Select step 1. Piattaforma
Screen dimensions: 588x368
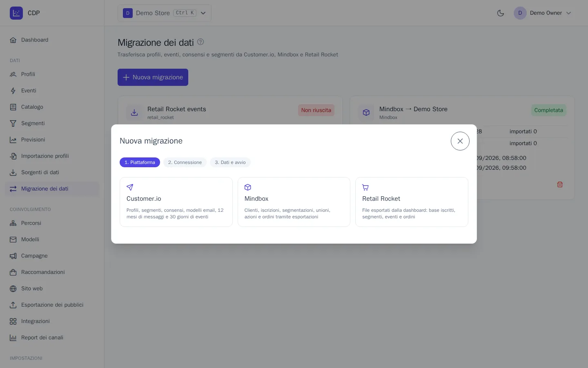point(140,162)
